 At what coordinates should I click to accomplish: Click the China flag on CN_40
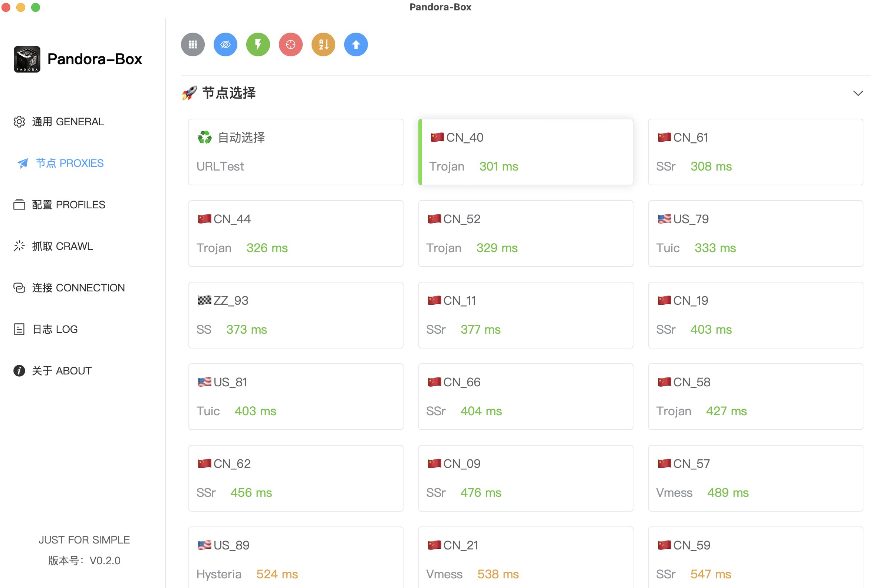pyautogui.click(x=437, y=137)
